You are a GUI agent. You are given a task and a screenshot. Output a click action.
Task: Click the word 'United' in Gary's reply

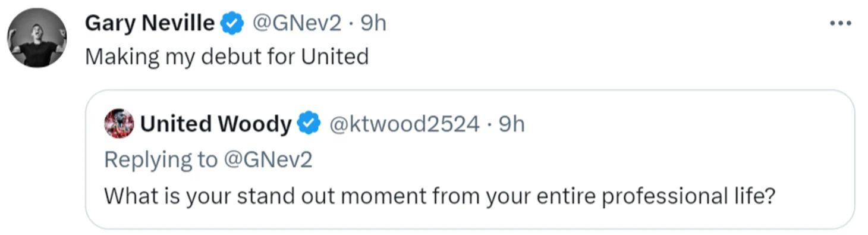pyautogui.click(x=335, y=57)
